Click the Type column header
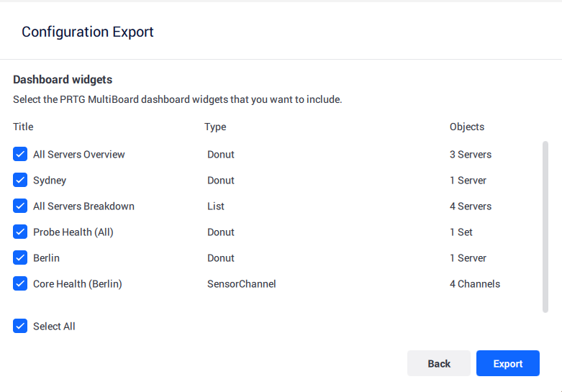This screenshot has height=392, width=562. coord(215,127)
